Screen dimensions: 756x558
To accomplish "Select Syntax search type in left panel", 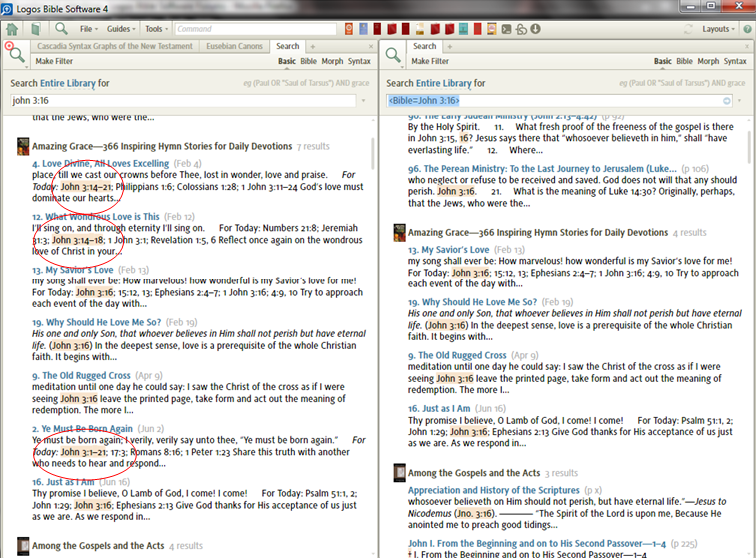I will [359, 61].
